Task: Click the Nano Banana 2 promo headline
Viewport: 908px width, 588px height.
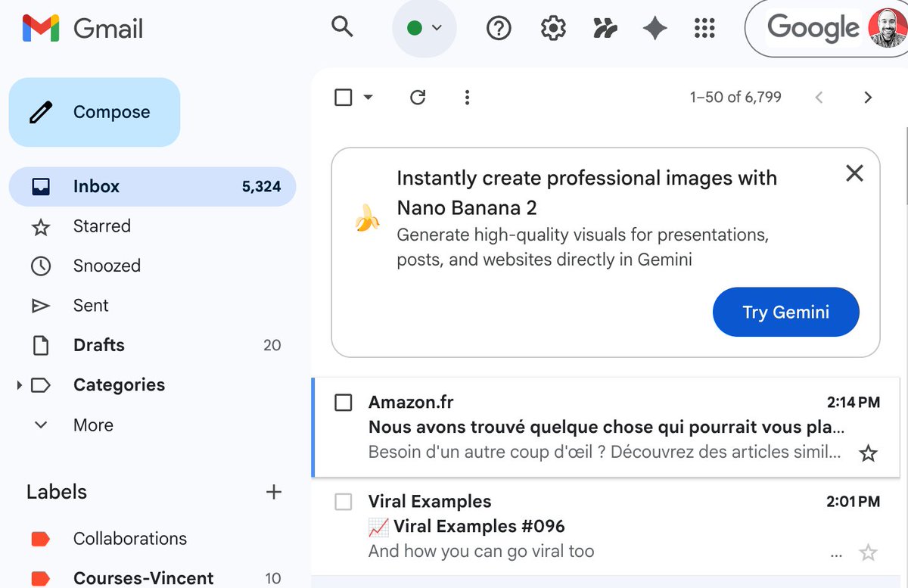Action: (x=586, y=193)
